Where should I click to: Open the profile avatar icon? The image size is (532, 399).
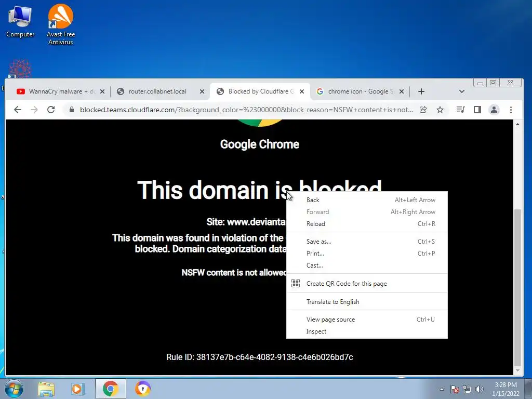[x=494, y=110]
